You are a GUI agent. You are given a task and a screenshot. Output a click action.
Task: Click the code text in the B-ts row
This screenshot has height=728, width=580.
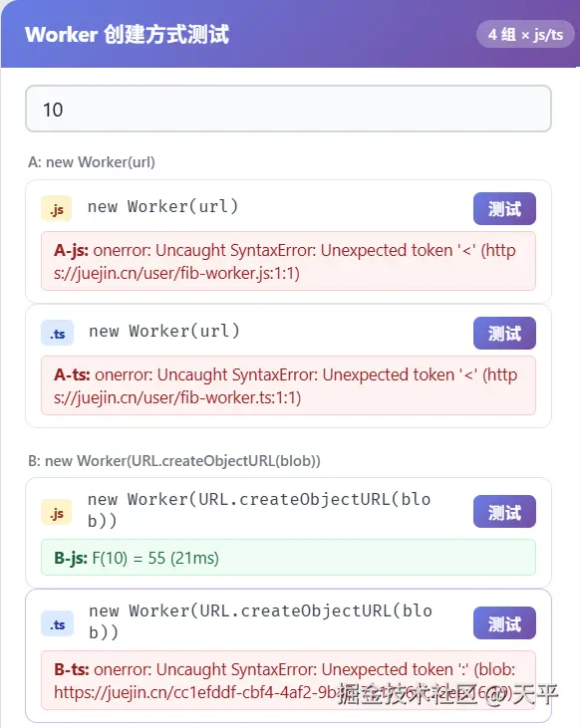(260, 621)
